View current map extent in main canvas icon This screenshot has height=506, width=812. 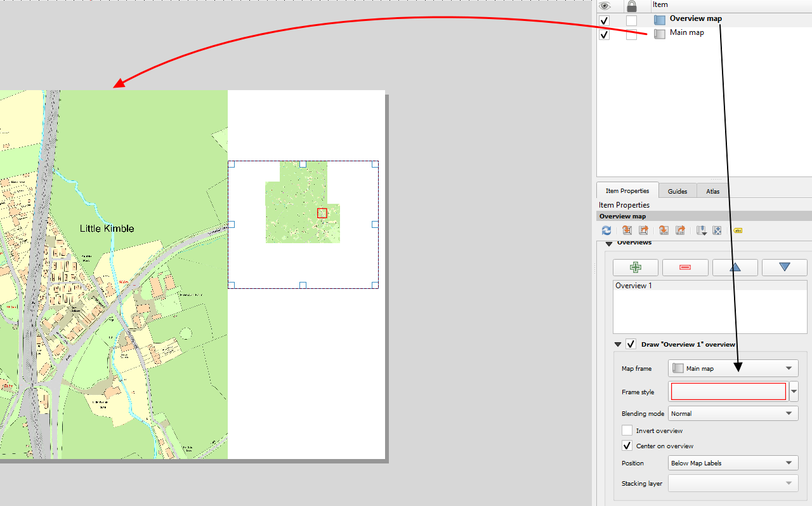(x=643, y=230)
